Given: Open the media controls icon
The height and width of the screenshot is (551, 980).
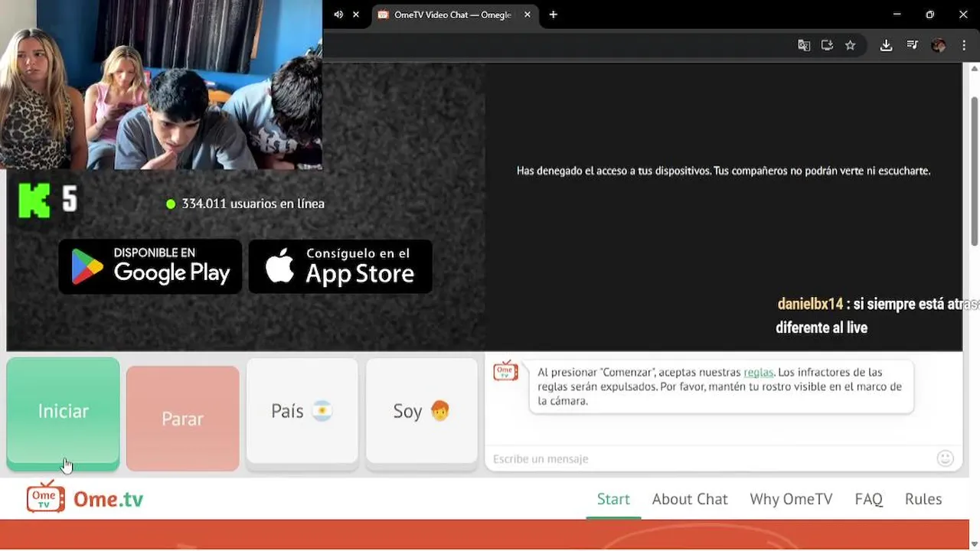Looking at the screenshot, I should pos(912,45).
